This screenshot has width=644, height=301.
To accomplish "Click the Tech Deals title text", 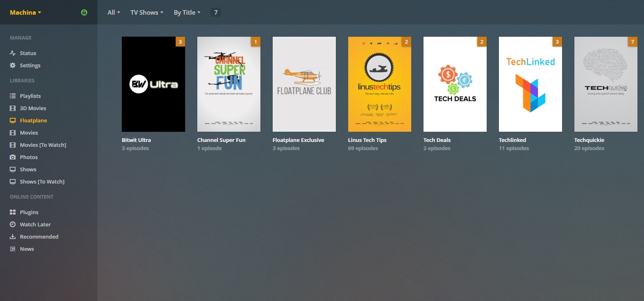I will [437, 140].
